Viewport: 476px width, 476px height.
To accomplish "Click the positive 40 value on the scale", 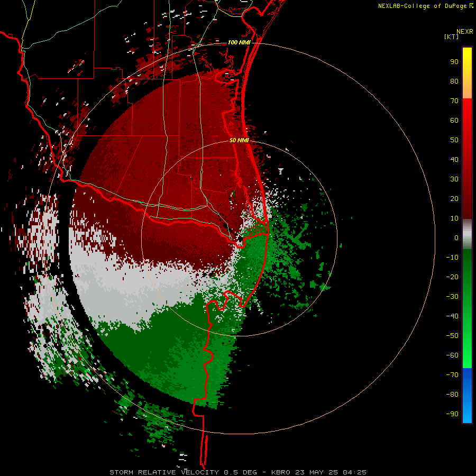I will pyautogui.click(x=454, y=160).
